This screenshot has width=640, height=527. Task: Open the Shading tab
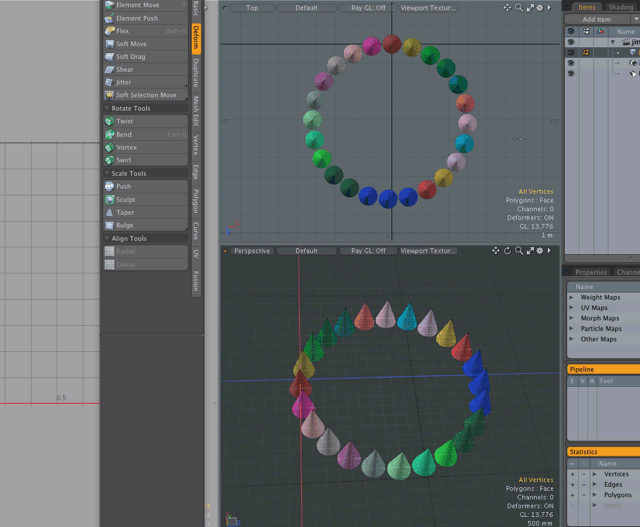[x=620, y=7]
